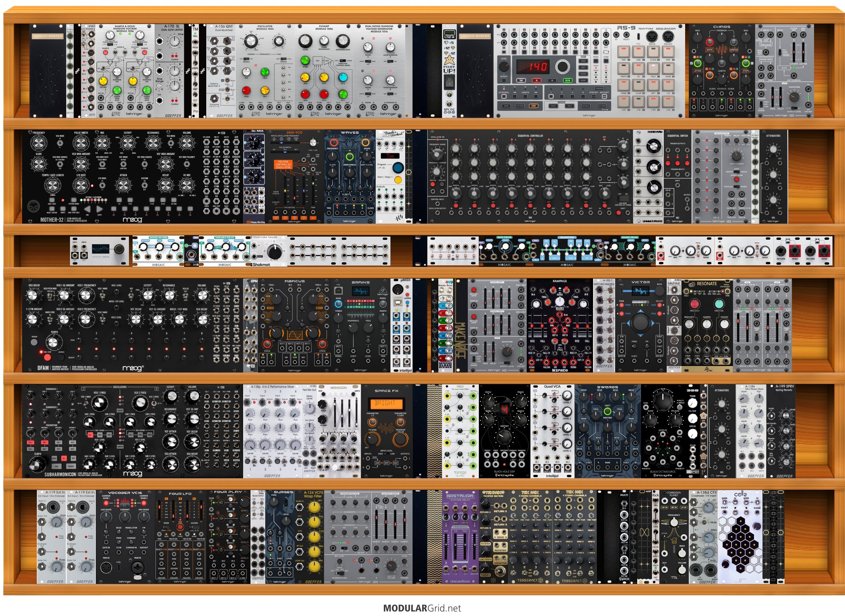This screenshot has height=616, width=845.
Task: Click the Mother-32 Cutoff knob
Action: pyautogui.click(x=127, y=143)
